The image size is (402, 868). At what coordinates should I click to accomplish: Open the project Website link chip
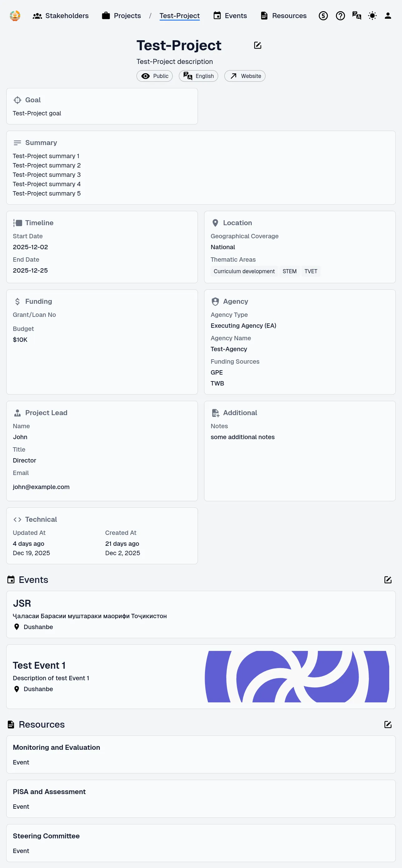click(x=245, y=76)
